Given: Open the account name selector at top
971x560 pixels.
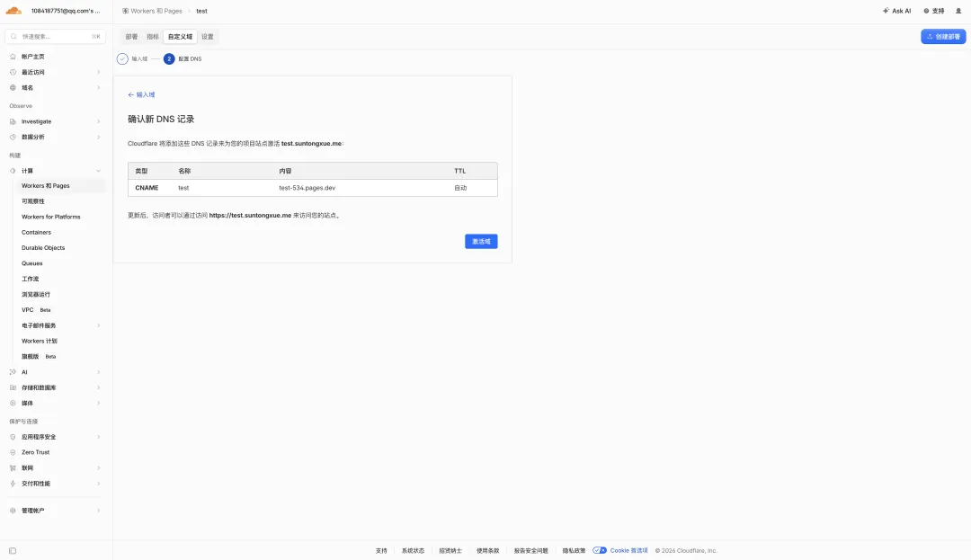Looking at the screenshot, I should point(66,11).
